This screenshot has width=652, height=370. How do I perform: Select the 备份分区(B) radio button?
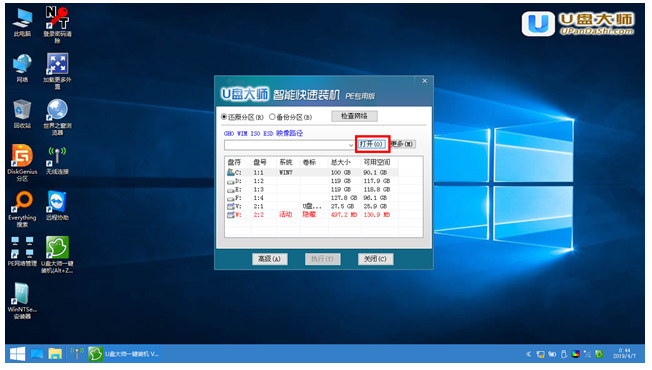point(291,117)
